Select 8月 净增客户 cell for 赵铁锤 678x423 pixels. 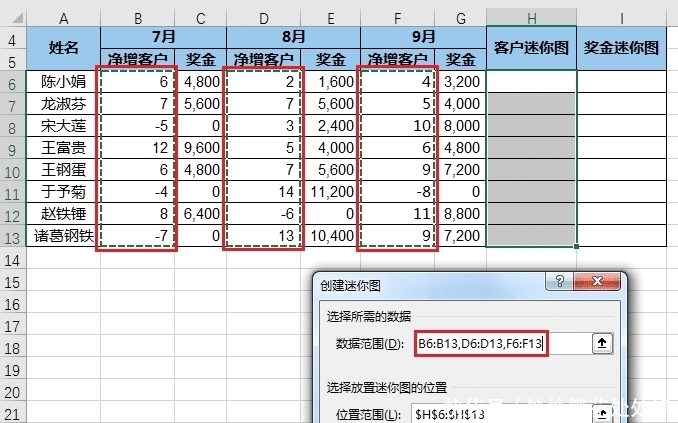(x=264, y=214)
